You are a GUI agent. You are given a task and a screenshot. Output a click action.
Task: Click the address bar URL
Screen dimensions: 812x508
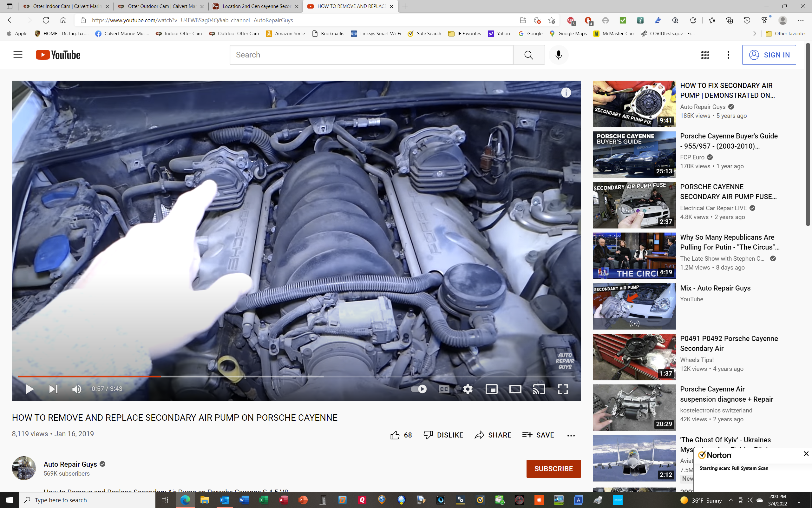pyautogui.click(x=192, y=20)
